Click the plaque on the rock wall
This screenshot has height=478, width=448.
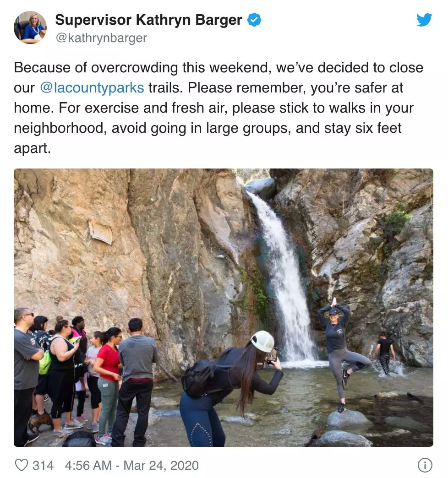[x=100, y=232]
